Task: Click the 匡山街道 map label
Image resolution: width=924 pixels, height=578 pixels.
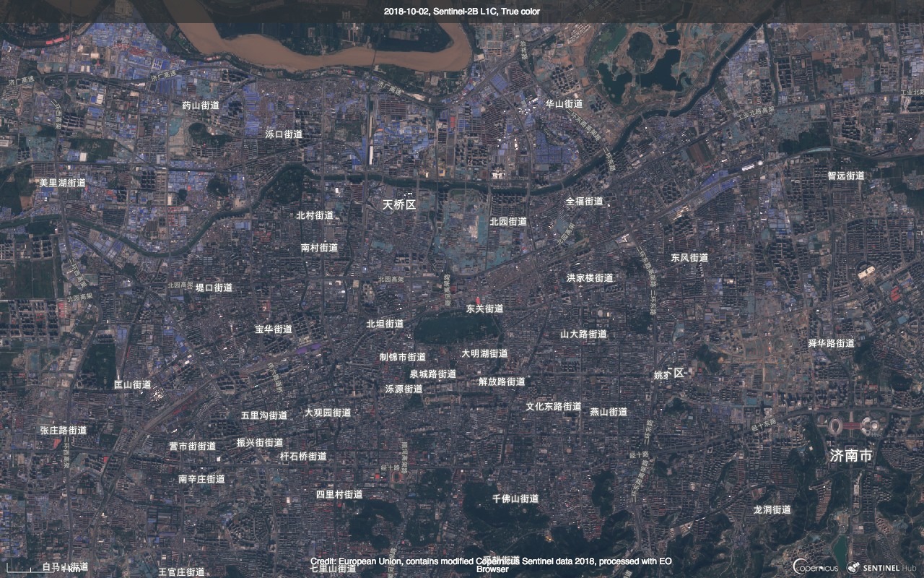Action: [x=133, y=385]
